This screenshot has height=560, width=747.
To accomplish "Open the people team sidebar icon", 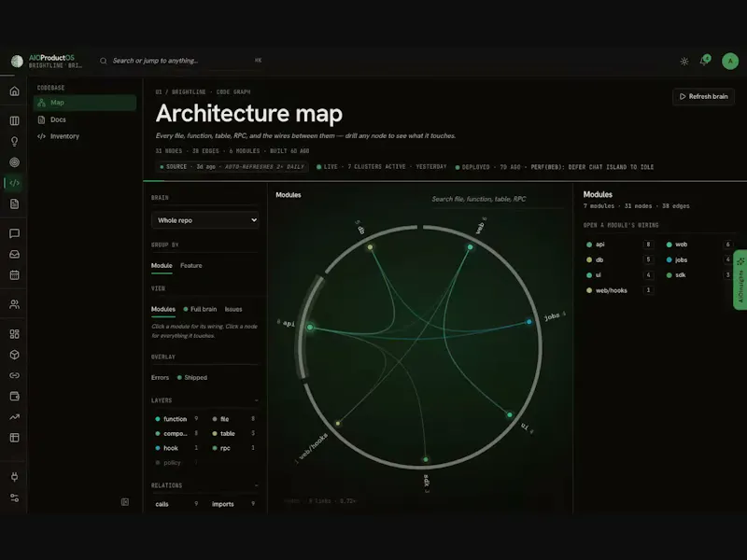I will click(x=14, y=304).
